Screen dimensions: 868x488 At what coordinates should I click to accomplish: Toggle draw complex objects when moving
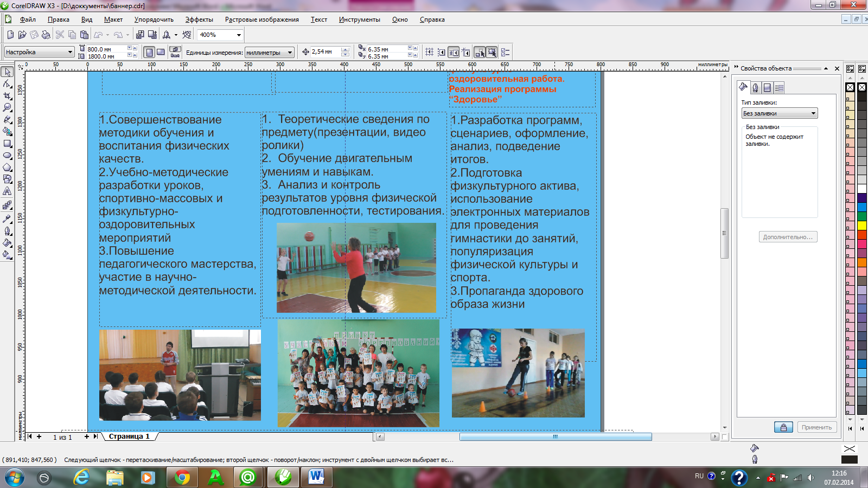click(480, 52)
